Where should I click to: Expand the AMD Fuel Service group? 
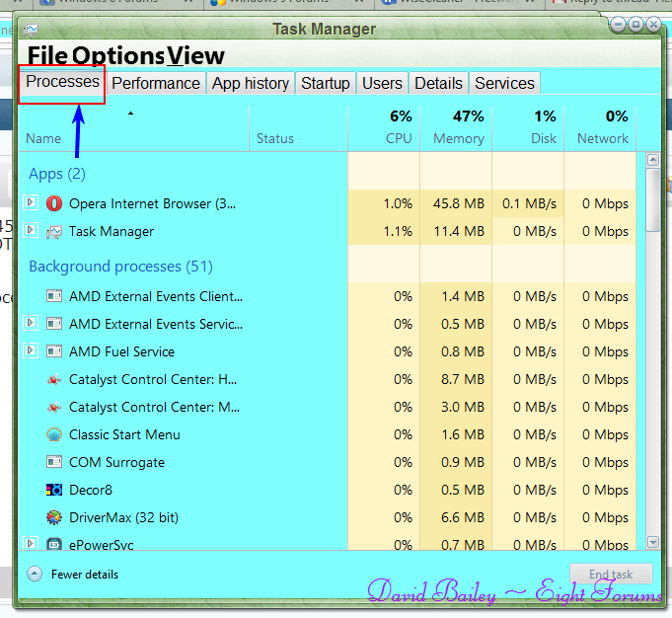pyautogui.click(x=30, y=349)
